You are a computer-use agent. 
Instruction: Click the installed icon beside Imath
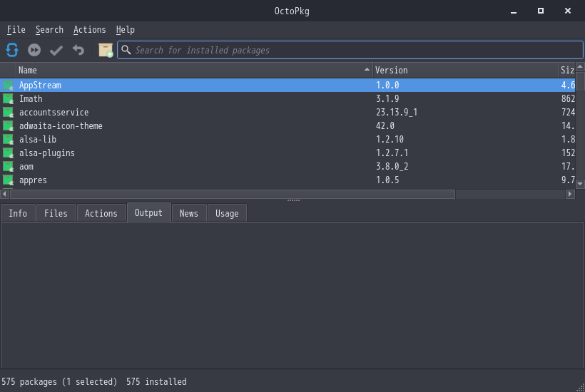(9, 99)
